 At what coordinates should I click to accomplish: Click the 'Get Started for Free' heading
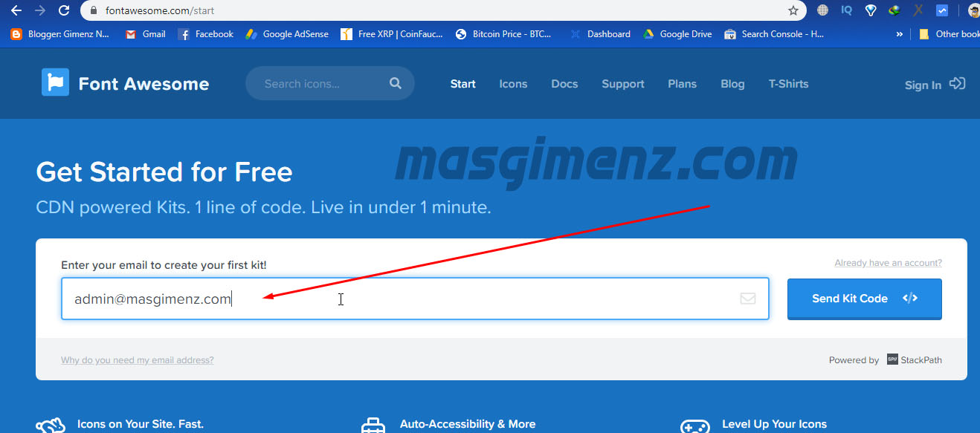[x=164, y=172]
